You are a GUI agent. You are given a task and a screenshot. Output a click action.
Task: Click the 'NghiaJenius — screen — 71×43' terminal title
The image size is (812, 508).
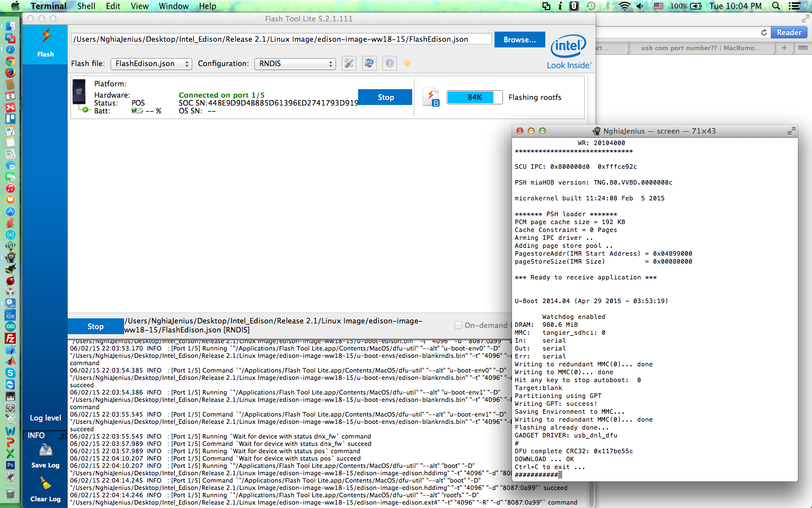click(659, 131)
